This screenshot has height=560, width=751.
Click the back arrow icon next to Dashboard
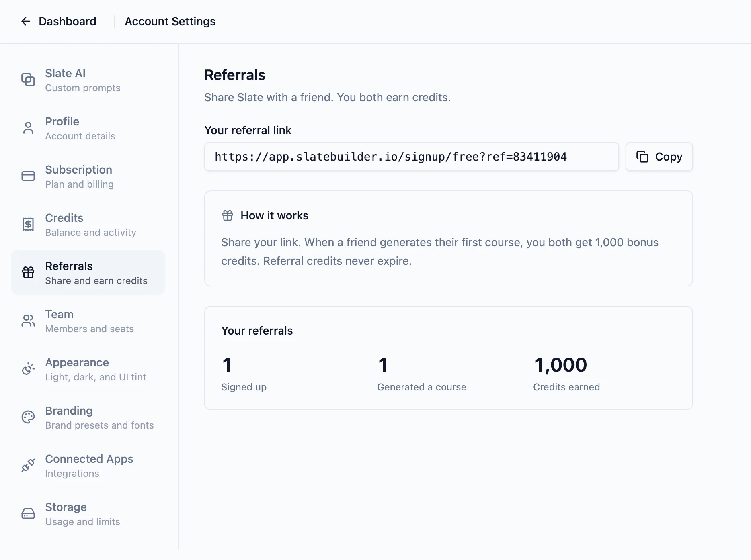pyautogui.click(x=26, y=21)
